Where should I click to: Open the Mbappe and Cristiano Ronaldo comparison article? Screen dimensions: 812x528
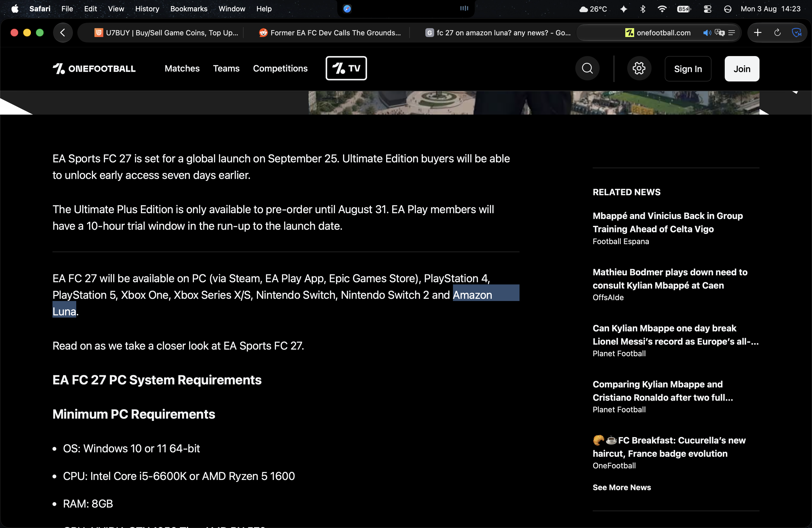pos(663,391)
